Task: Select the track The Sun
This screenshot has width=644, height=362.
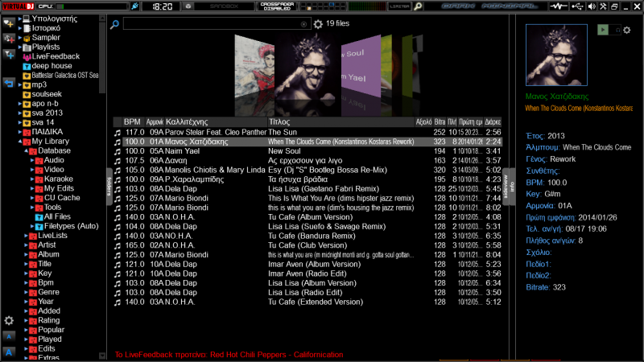Action: (x=308, y=132)
